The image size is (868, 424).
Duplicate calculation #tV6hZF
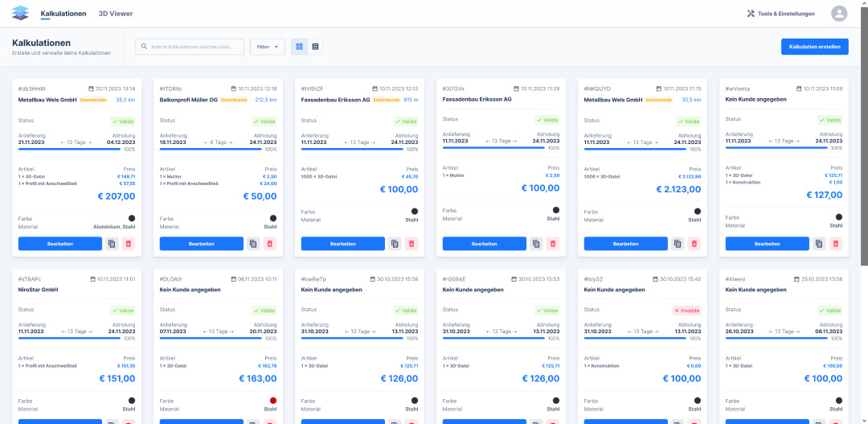coord(395,244)
